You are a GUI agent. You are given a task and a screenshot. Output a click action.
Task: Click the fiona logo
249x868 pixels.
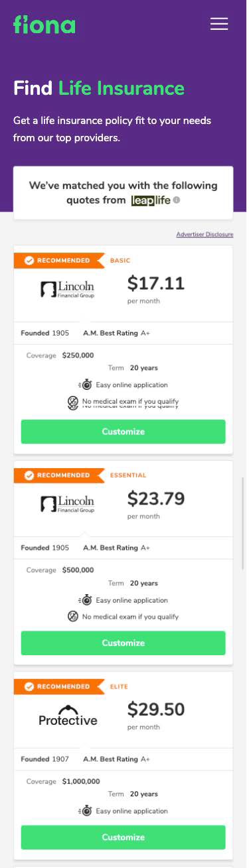pos(44,24)
